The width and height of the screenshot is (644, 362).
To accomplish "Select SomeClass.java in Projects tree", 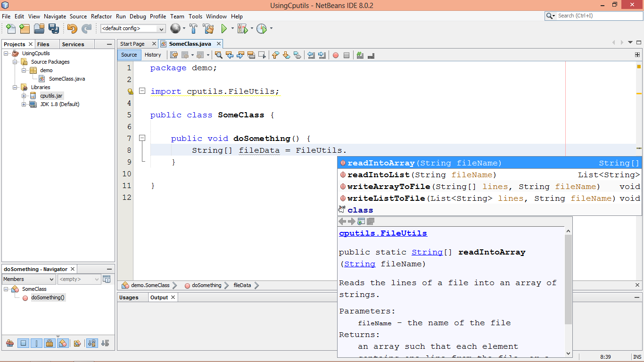I will pyautogui.click(x=66, y=79).
